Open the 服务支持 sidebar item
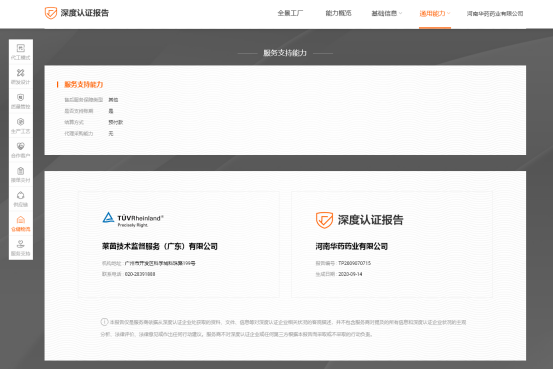The image size is (553, 369). point(20,248)
